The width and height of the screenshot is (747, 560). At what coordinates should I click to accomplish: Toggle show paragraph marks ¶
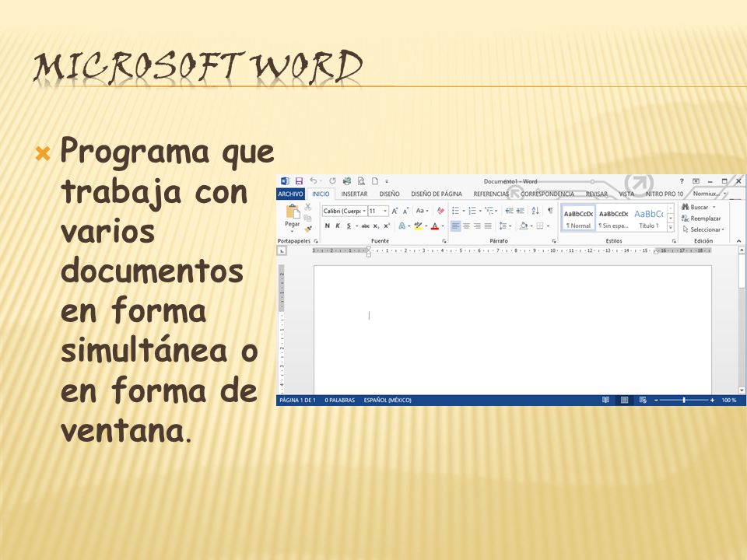(x=550, y=211)
